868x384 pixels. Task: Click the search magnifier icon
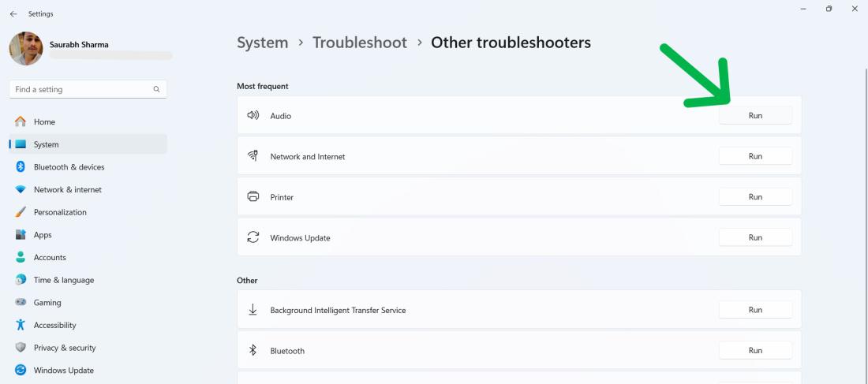[x=157, y=89]
